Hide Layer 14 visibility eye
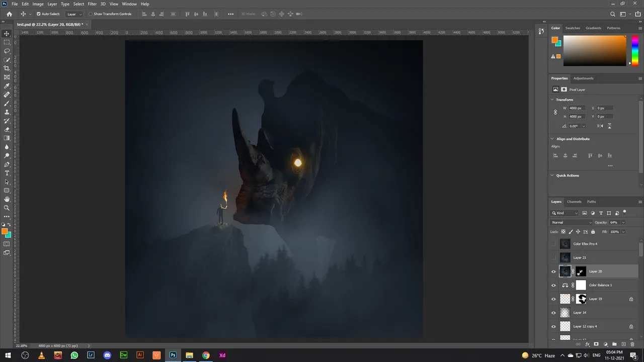Viewport: 644px width, 362px height. coord(554,313)
